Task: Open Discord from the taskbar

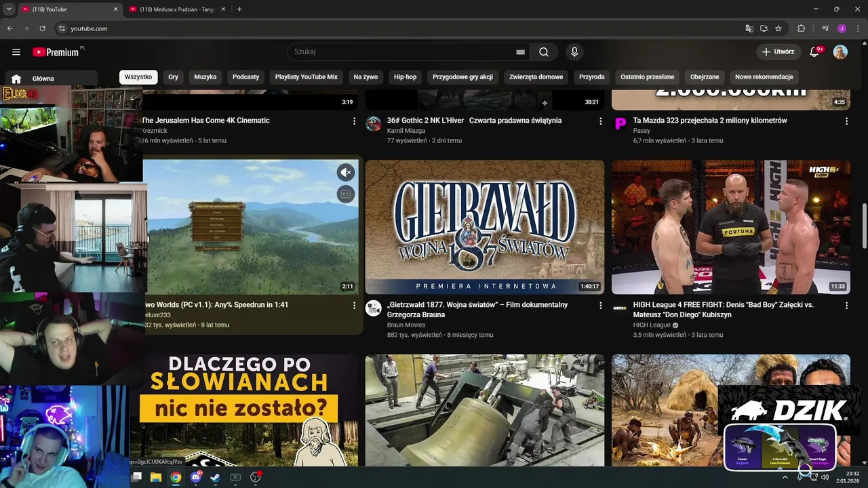Action: [x=197, y=477]
